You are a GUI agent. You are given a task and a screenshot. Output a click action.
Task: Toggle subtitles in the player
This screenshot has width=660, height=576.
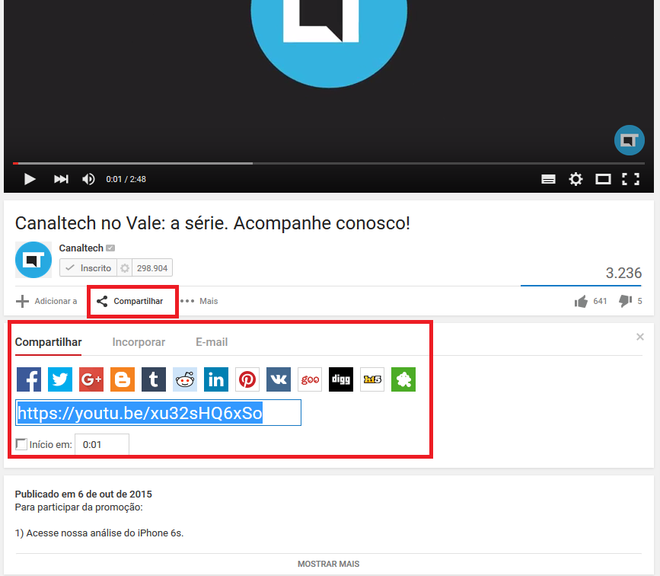point(548,179)
